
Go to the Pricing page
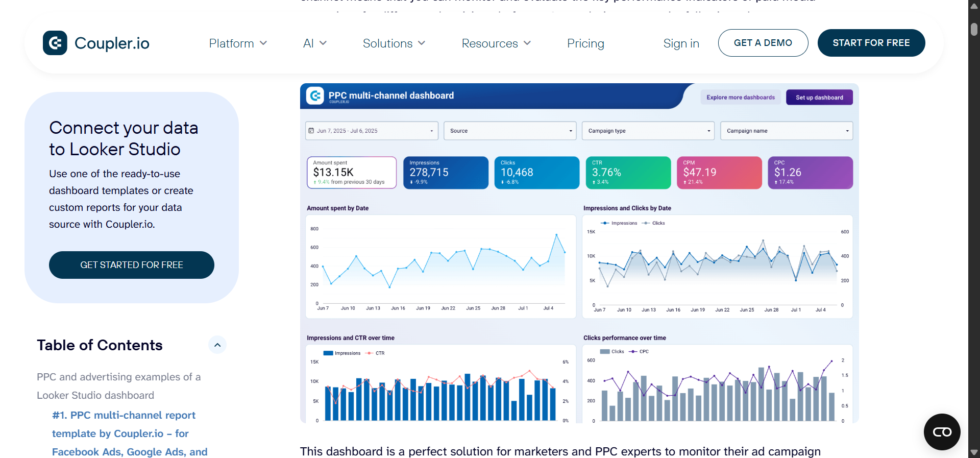[585, 43]
